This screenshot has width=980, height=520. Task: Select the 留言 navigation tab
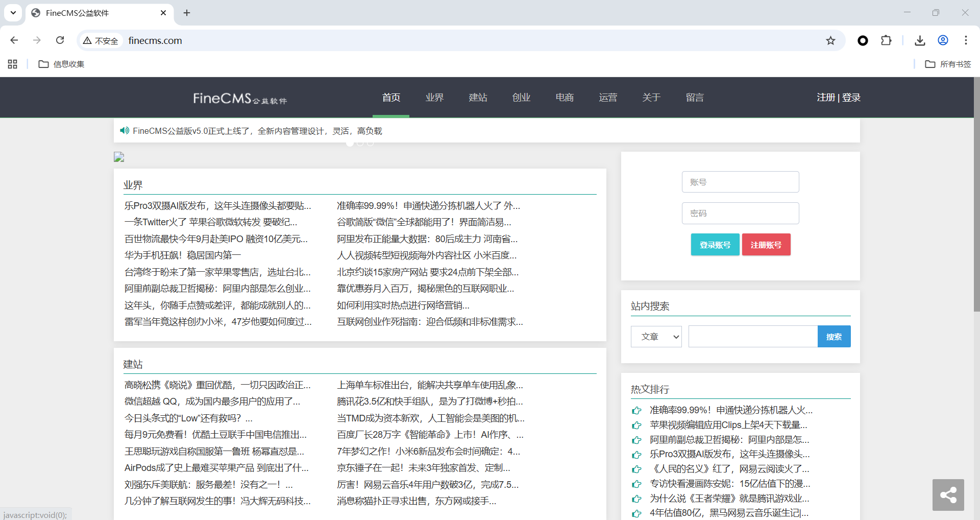coord(695,98)
